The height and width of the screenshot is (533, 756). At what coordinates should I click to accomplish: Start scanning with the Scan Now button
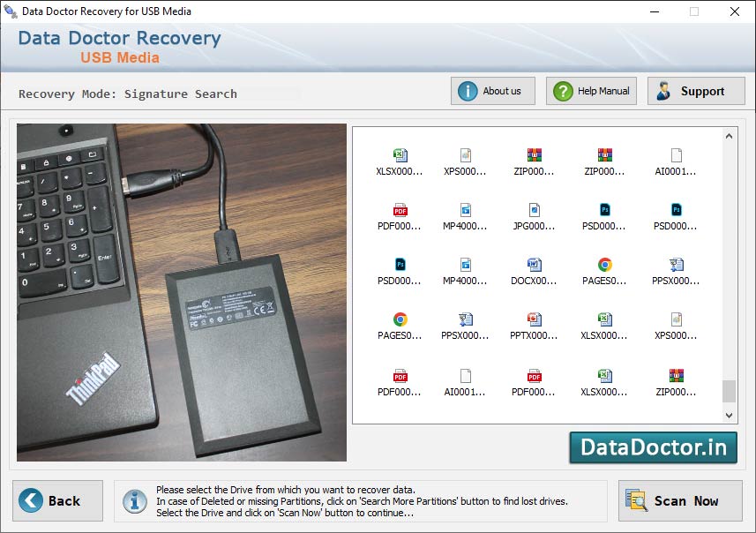pos(679,500)
